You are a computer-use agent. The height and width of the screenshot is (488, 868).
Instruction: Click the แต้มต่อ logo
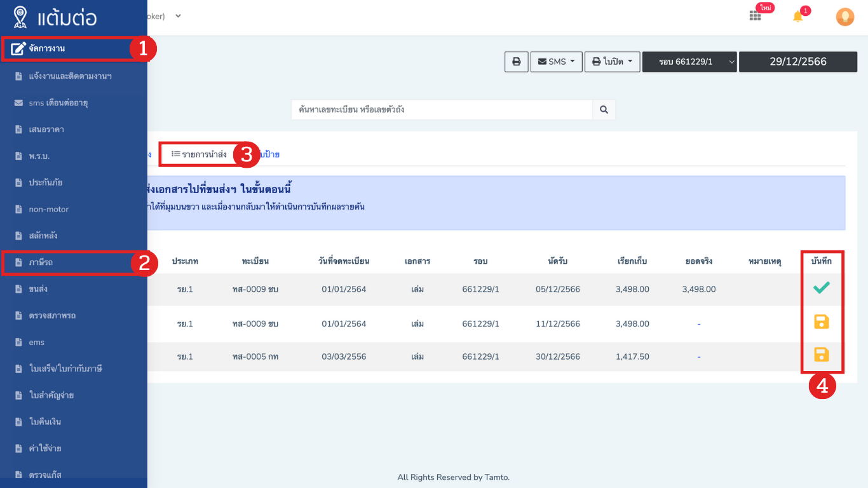pos(55,17)
